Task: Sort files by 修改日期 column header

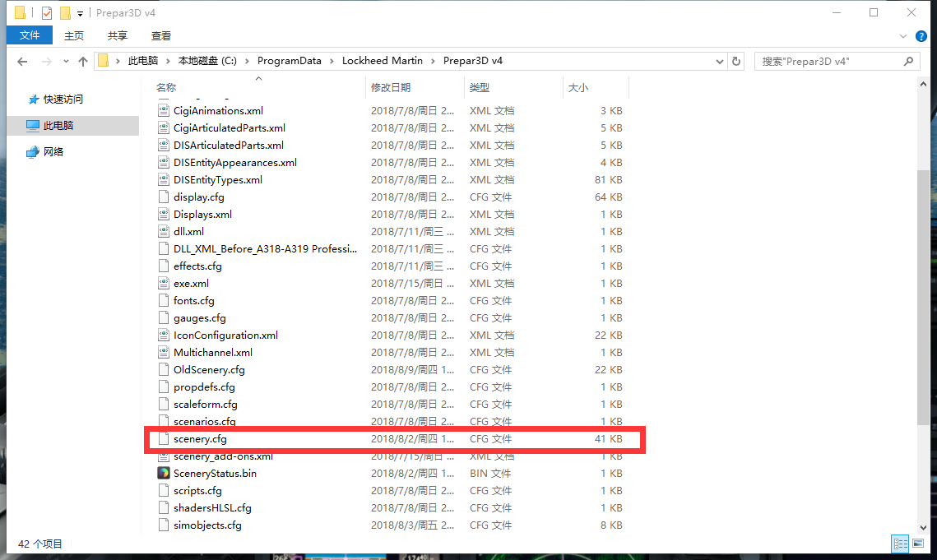Action: point(391,87)
